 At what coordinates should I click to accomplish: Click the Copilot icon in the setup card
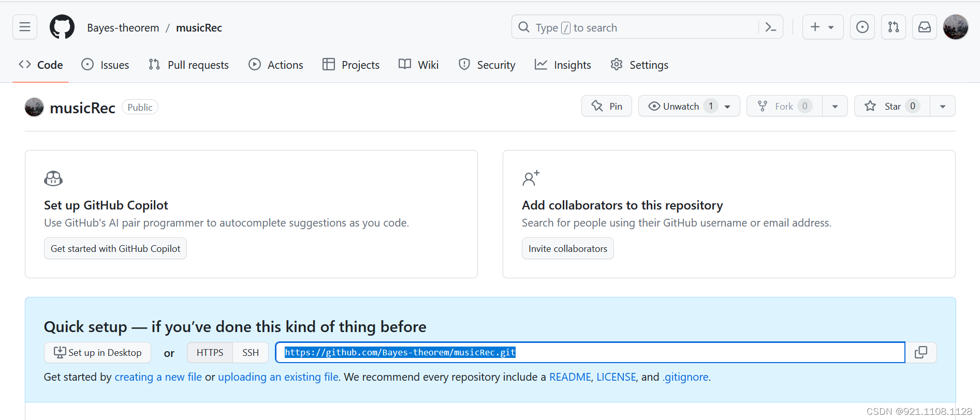(53, 178)
